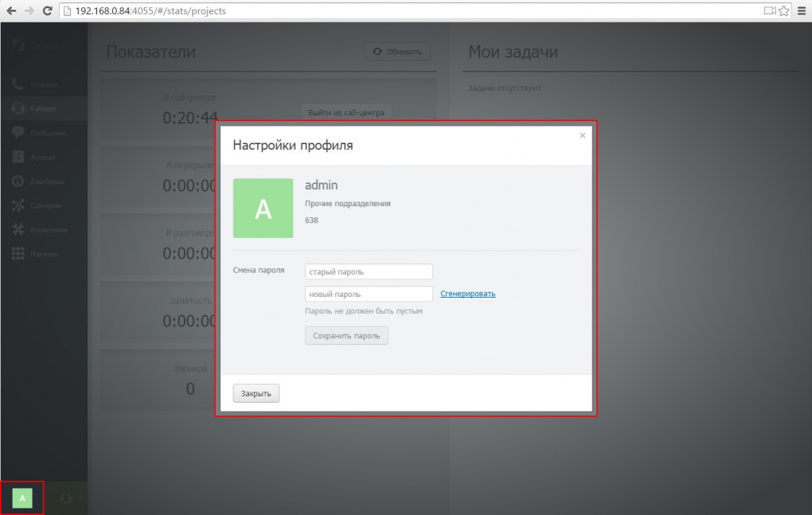Open Сценарии network icon in sidebar
This screenshot has height=515, width=812.
point(18,206)
